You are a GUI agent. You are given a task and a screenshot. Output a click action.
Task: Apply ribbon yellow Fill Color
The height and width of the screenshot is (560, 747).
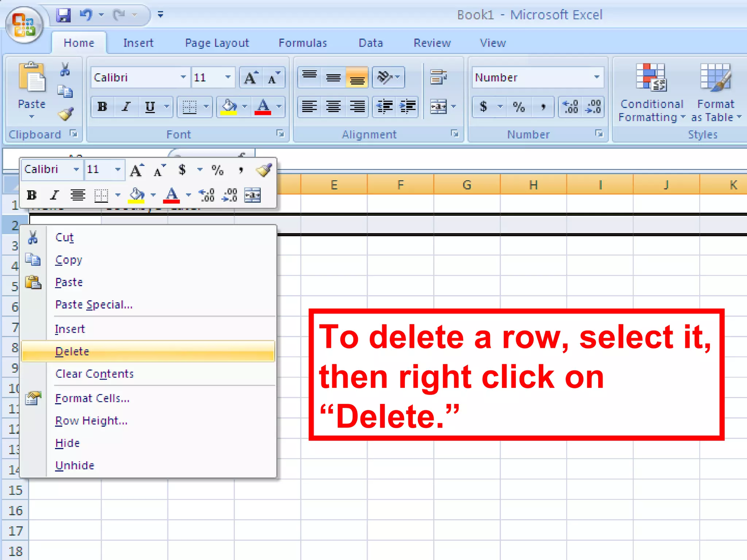pyautogui.click(x=229, y=107)
